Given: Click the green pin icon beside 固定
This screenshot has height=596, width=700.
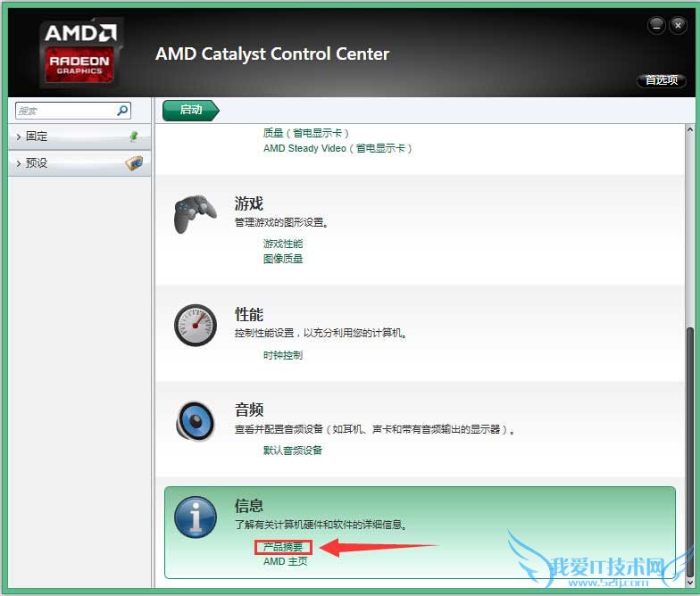Looking at the screenshot, I should [134, 136].
